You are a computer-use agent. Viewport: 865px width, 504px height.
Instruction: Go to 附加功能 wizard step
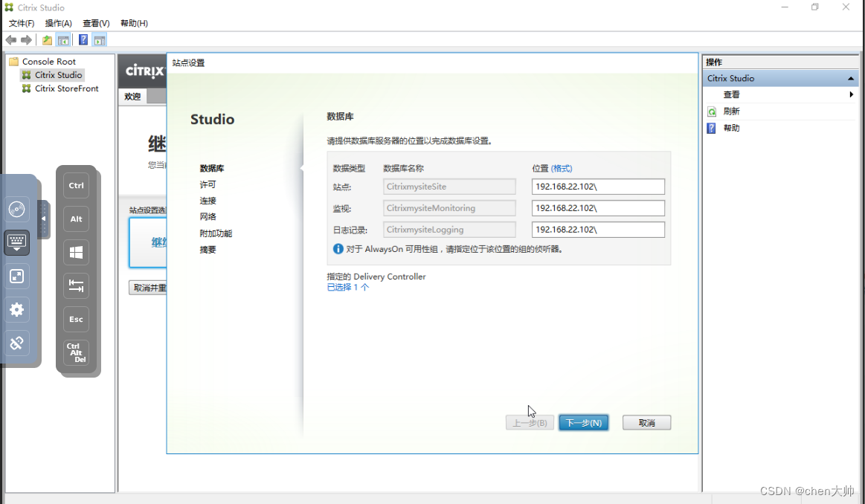pyautogui.click(x=216, y=233)
